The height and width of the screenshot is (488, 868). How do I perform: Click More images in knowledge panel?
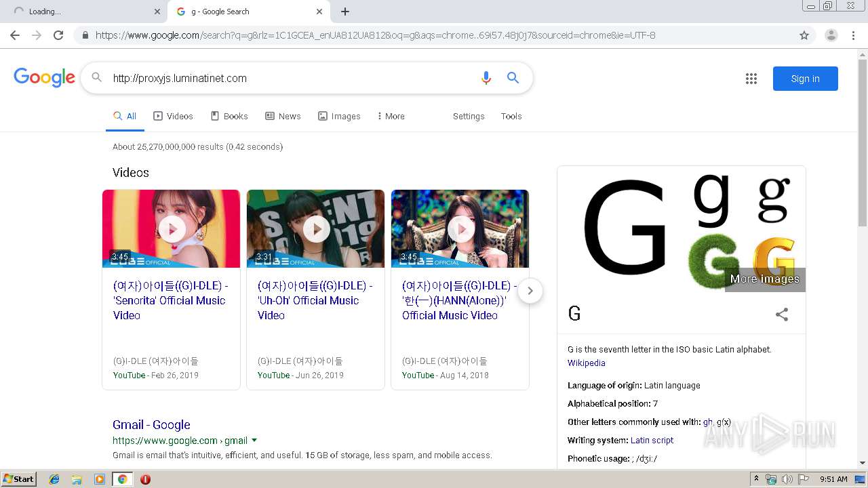click(x=765, y=279)
